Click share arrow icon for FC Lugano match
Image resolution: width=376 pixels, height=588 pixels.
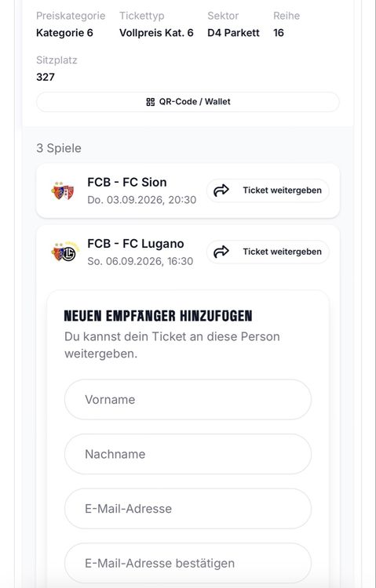tap(221, 252)
